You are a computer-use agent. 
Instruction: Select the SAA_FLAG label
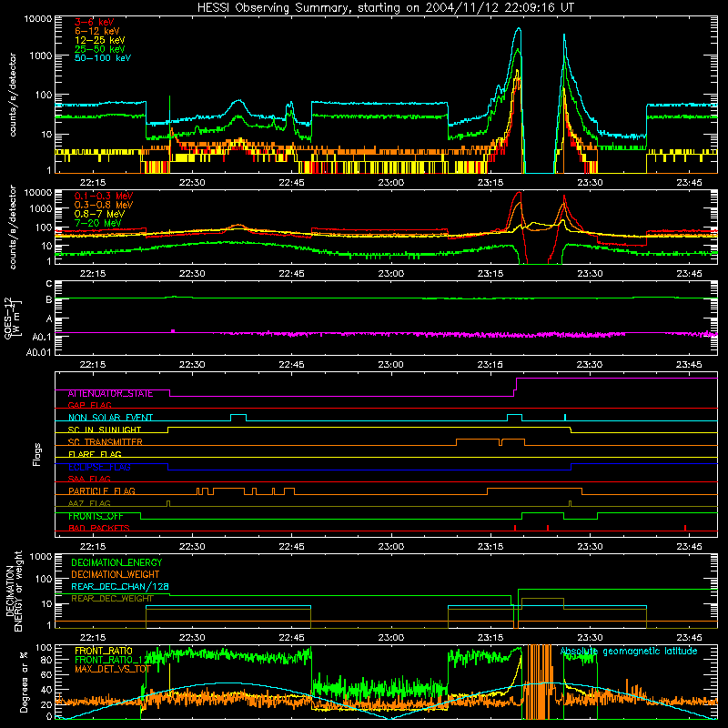click(x=89, y=479)
